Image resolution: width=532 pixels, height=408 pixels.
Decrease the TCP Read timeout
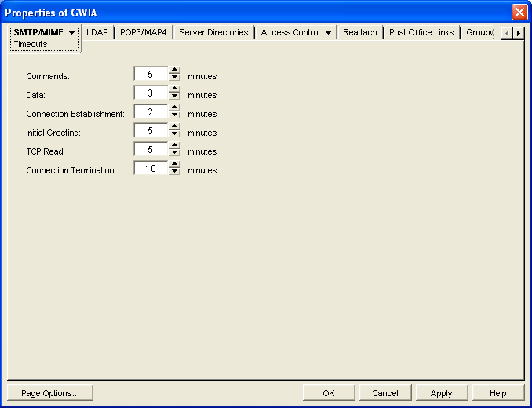[174, 153]
